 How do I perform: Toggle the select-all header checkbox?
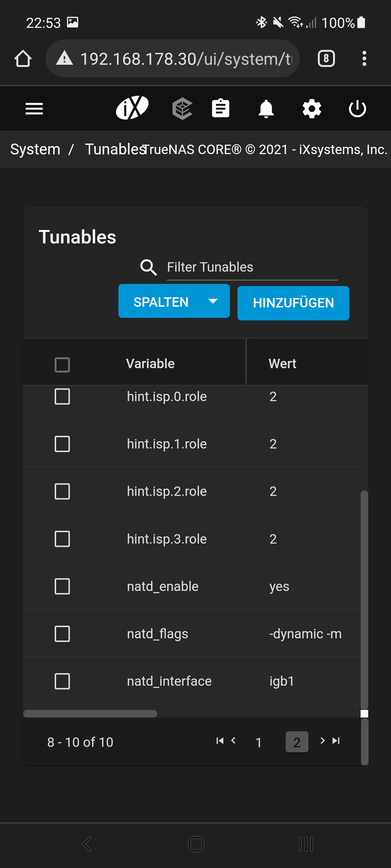(x=62, y=365)
